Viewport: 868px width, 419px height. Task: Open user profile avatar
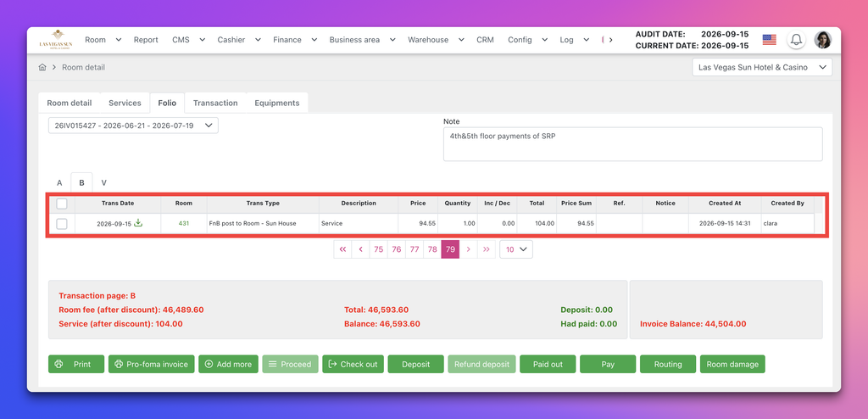point(822,40)
